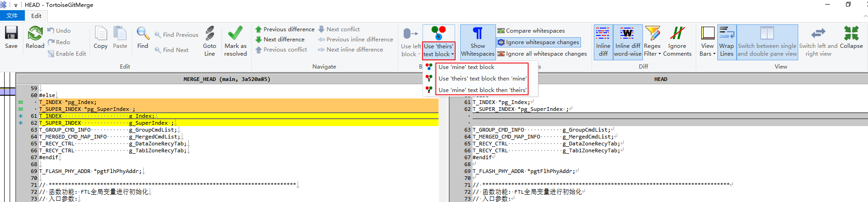Switch between single and double pane view
The height and width of the screenshot is (202, 868).
(767, 41)
